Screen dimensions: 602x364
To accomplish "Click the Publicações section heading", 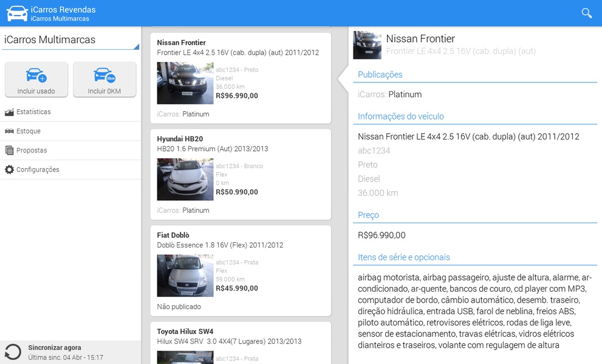I will [x=380, y=75].
